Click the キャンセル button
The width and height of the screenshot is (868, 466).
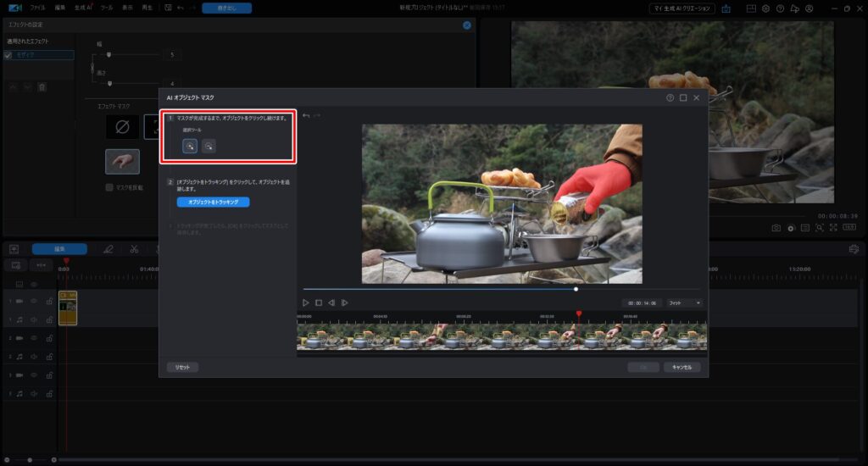tap(682, 367)
